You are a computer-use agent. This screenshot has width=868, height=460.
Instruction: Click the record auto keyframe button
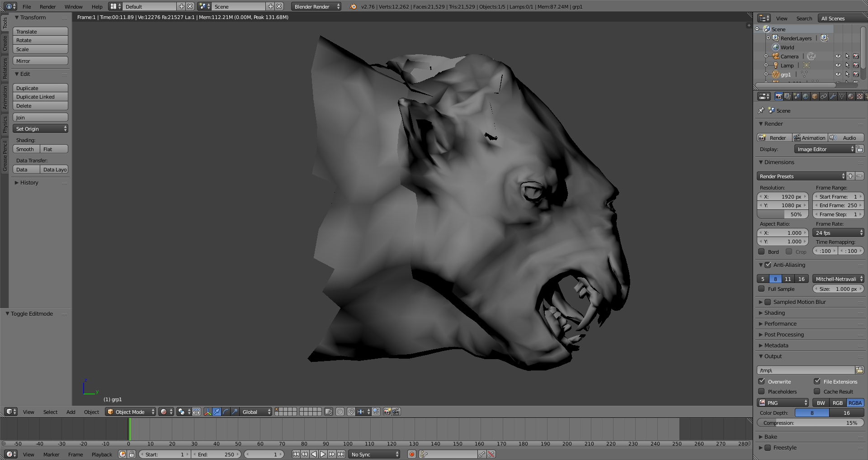(411, 454)
